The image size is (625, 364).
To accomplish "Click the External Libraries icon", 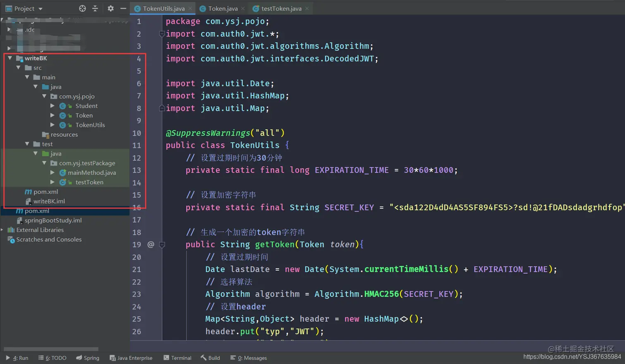I will [x=11, y=230].
